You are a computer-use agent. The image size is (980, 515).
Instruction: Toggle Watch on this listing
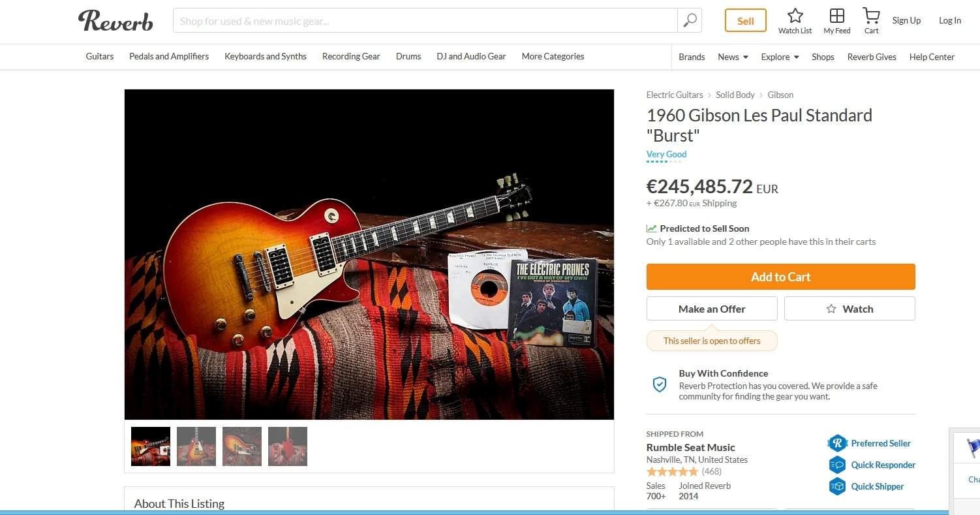[x=850, y=309]
